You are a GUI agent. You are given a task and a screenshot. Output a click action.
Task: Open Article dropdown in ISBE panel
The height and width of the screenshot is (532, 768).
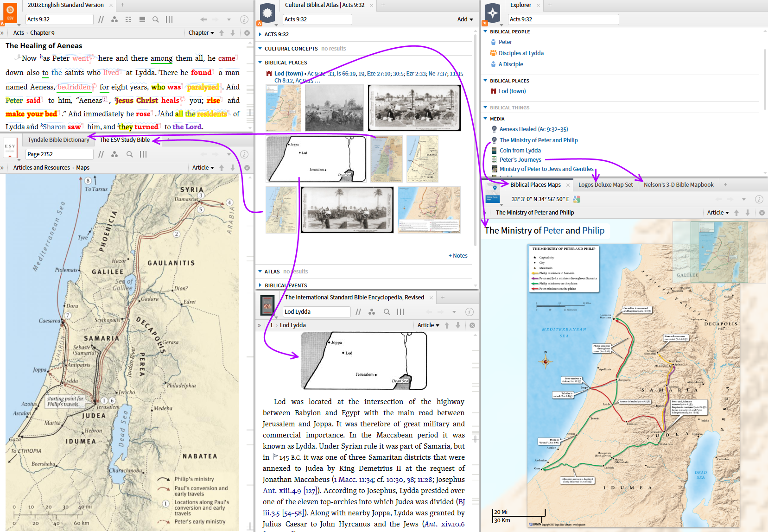tap(428, 325)
